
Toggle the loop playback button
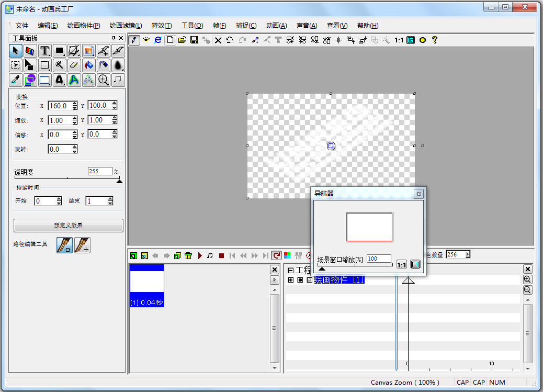pos(276,256)
